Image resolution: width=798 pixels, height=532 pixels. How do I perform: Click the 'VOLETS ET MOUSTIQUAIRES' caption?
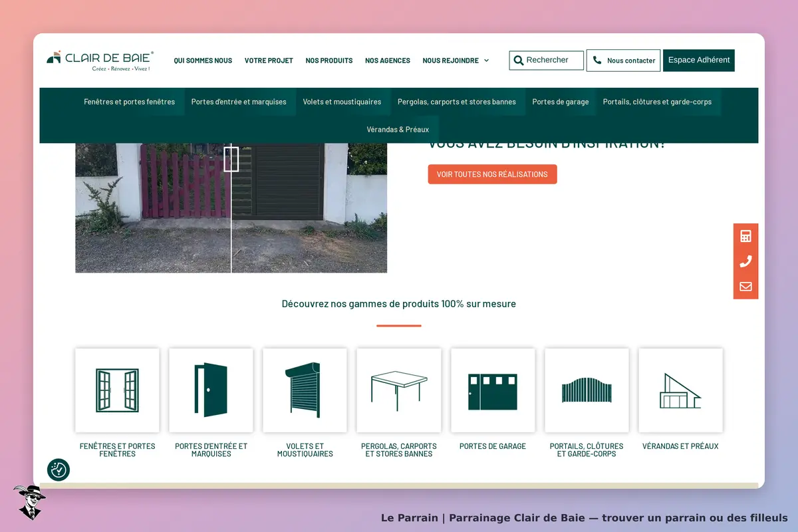point(305,450)
